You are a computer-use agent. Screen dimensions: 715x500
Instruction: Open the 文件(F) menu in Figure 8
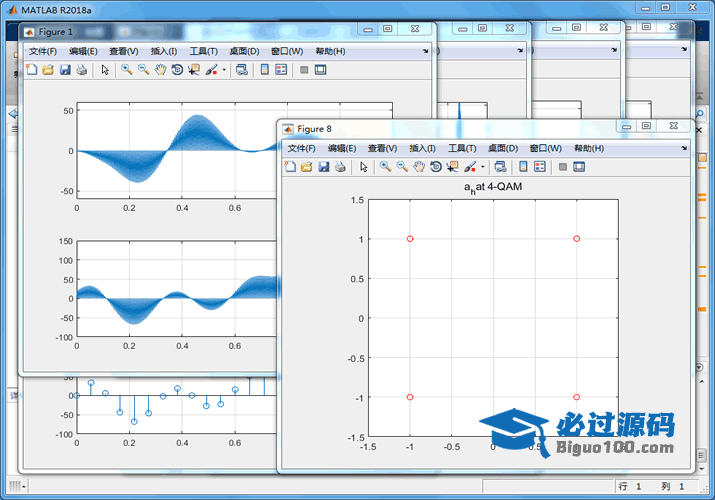tap(301, 148)
